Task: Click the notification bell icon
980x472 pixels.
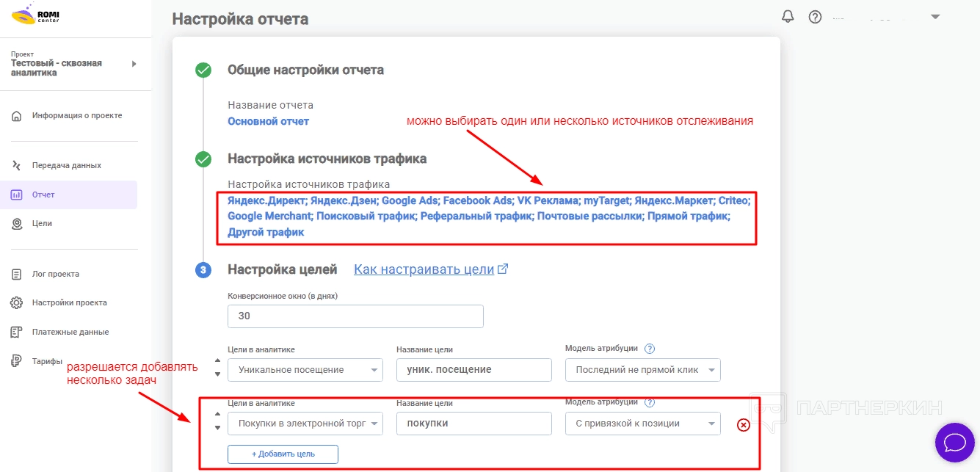Action: (788, 16)
